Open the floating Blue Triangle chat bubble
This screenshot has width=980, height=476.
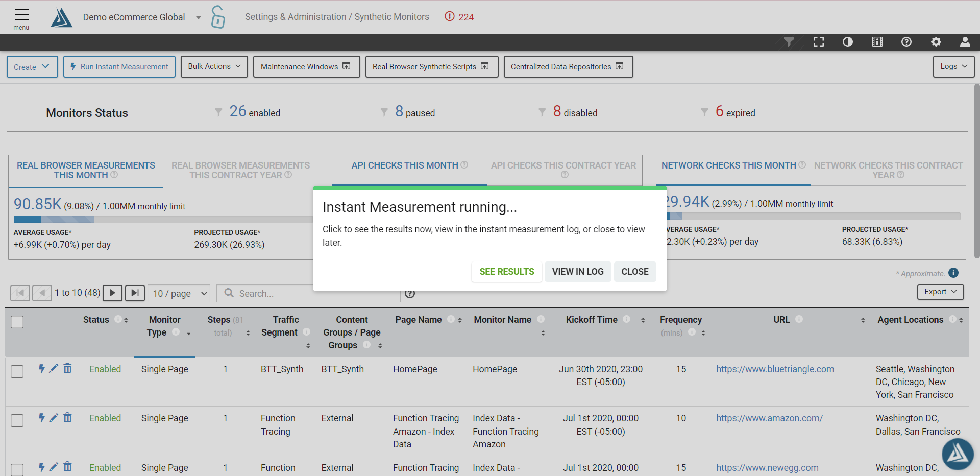[958, 454]
